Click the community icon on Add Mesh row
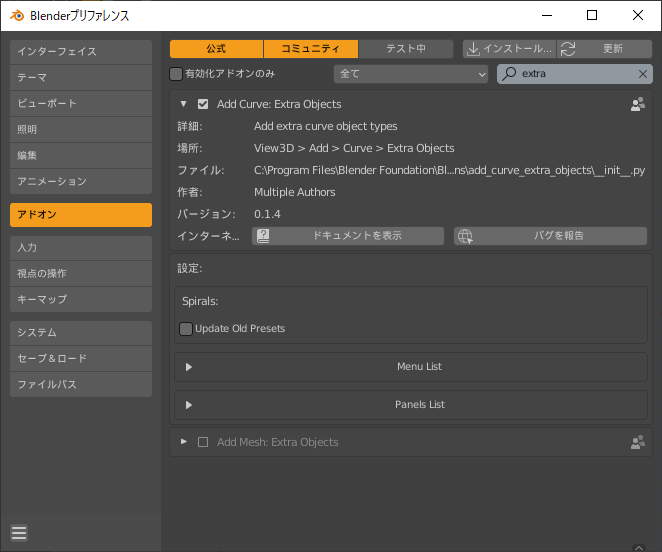Screen dimensions: 662x552 [638, 442]
